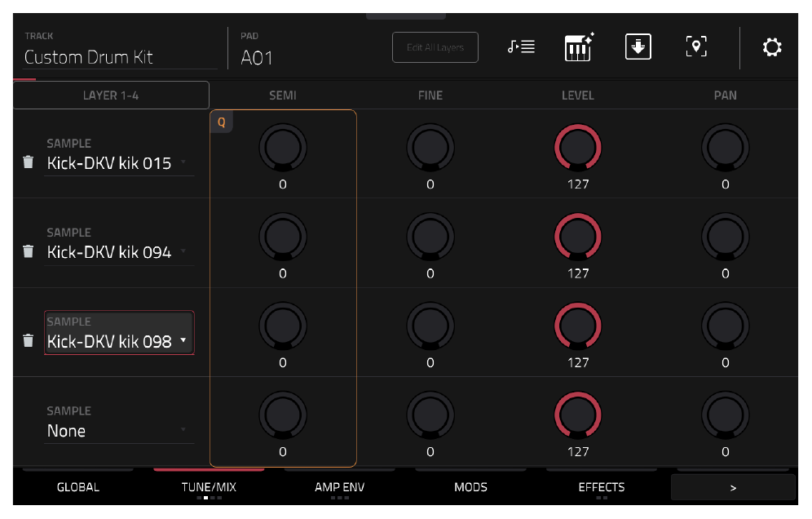Click the PAN knob for kik 094
Viewport: 812px width, 519px height.
click(726, 237)
